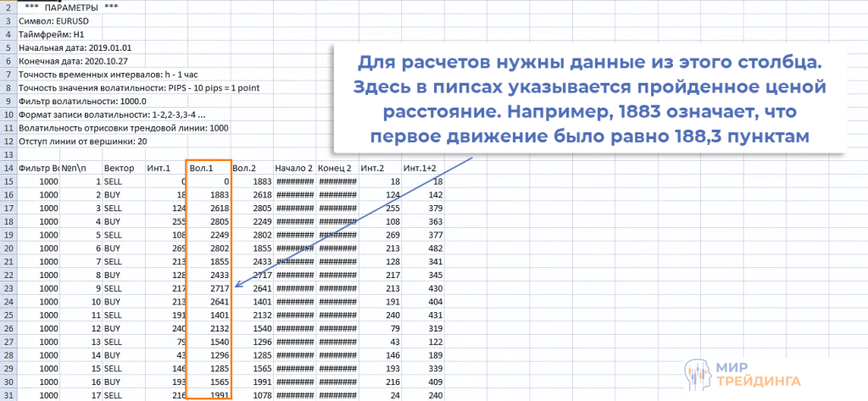Select the 'Начало 2' heading cell
868x401 pixels.
(293, 168)
